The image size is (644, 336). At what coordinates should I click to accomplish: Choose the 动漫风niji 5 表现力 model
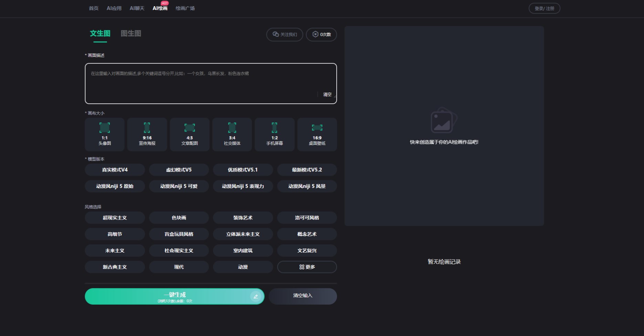[x=243, y=186]
